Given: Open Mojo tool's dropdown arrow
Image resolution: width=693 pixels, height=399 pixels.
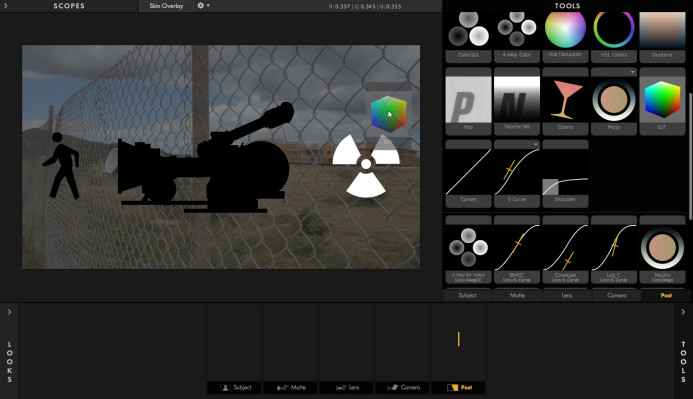Looking at the screenshot, I should pos(632,72).
